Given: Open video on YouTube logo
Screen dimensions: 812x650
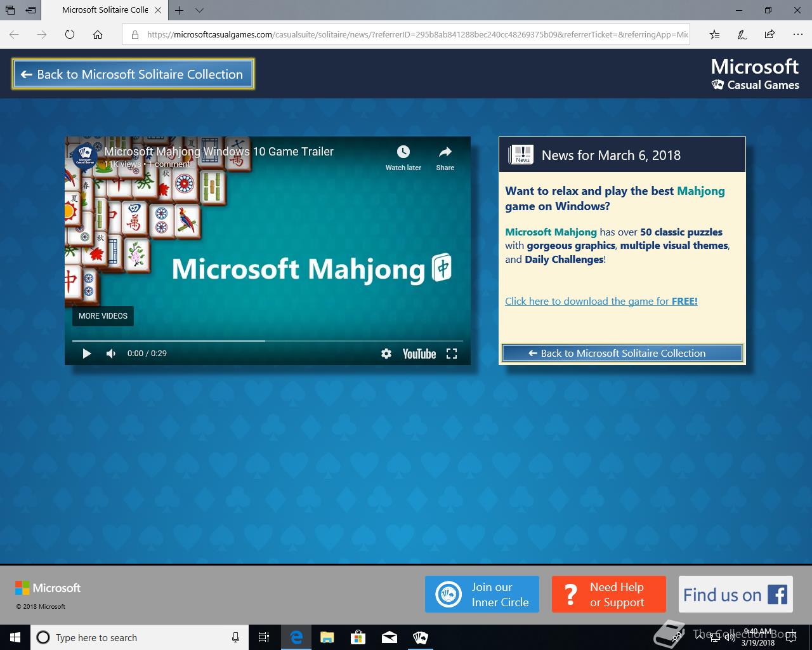Looking at the screenshot, I should (x=419, y=354).
